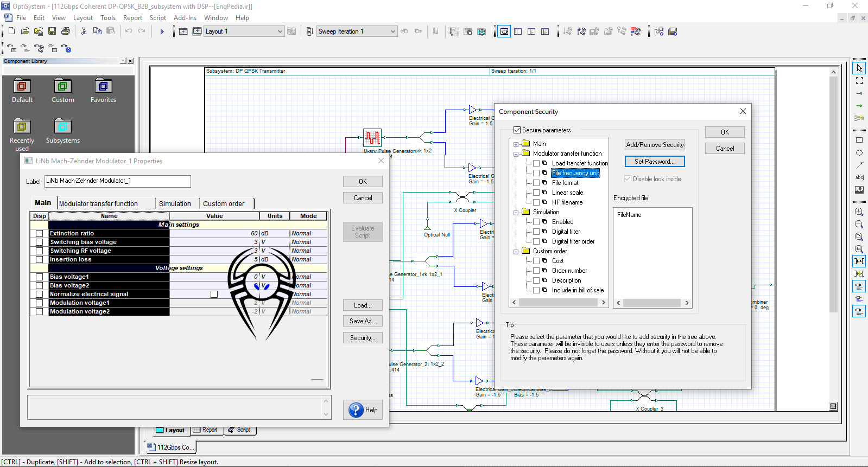
Task: Click the Cut scissors icon
Action: tap(84, 31)
